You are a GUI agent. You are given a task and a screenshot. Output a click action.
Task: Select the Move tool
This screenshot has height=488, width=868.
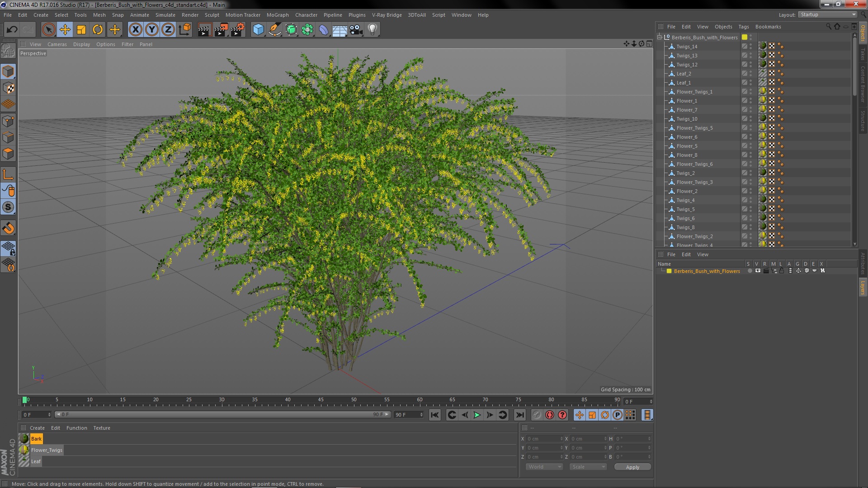coord(65,30)
